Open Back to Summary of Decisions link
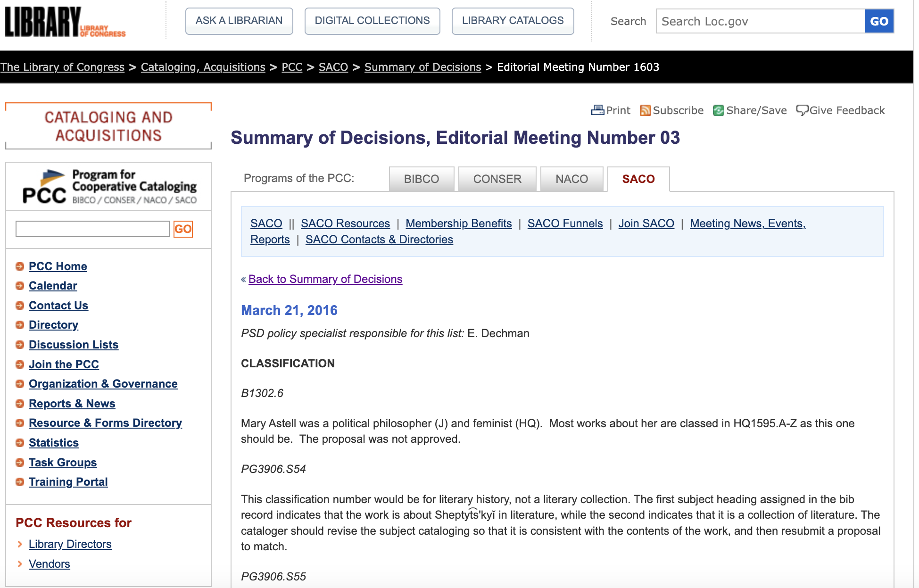919x588 pixels. 325,279
